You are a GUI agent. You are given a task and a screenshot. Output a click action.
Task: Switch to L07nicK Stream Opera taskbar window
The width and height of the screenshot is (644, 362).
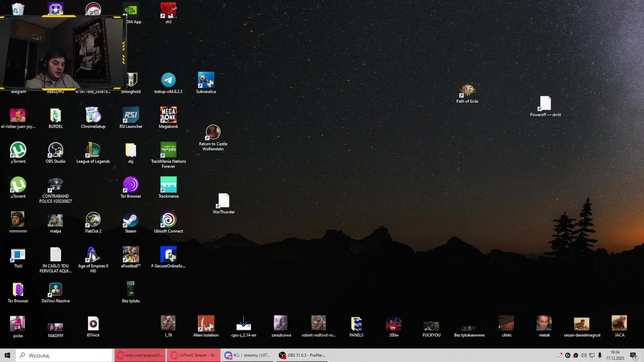click(193, 355)
